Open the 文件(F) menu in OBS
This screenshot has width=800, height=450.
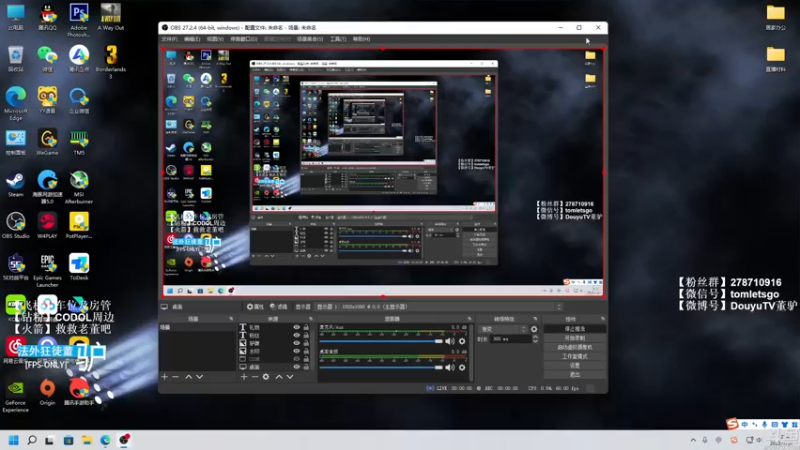[x=169, y=39]
